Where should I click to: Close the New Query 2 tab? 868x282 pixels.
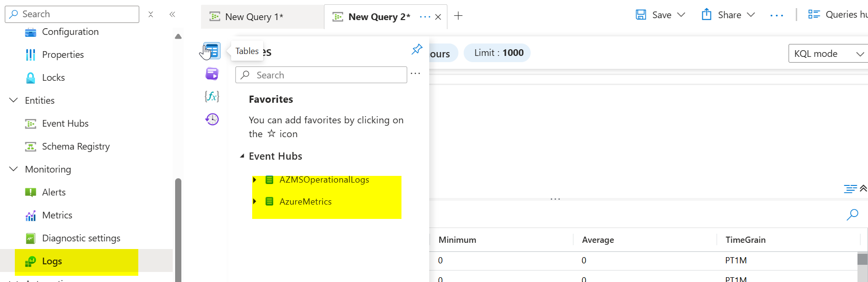tap(438, 17)
